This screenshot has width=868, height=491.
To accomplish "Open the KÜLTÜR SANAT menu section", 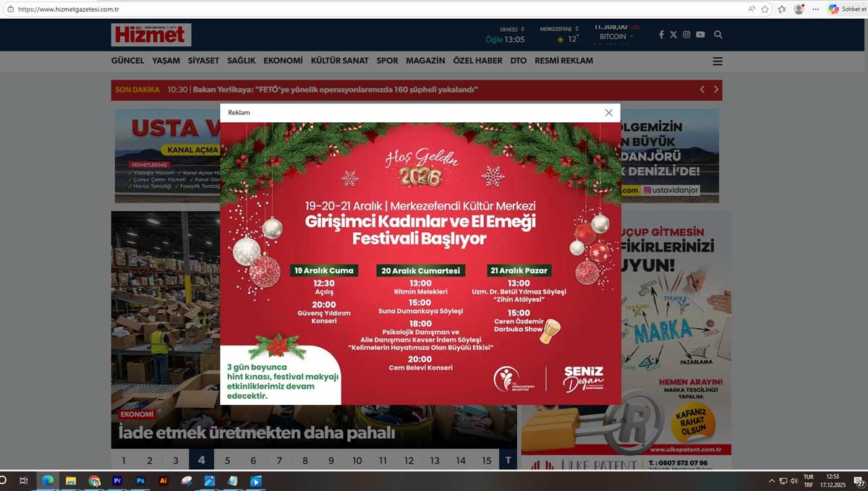I will [x=339, y=61].
